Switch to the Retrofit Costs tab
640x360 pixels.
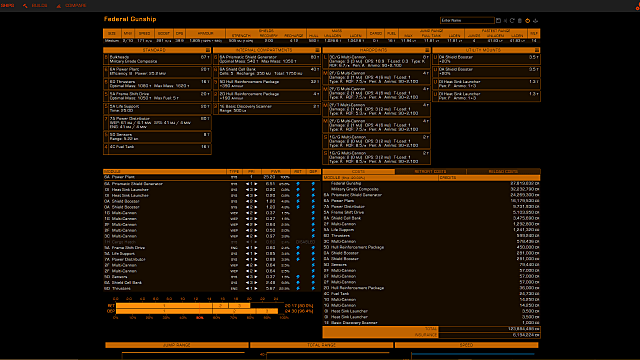pyautogui.click(x=430, y=172)
